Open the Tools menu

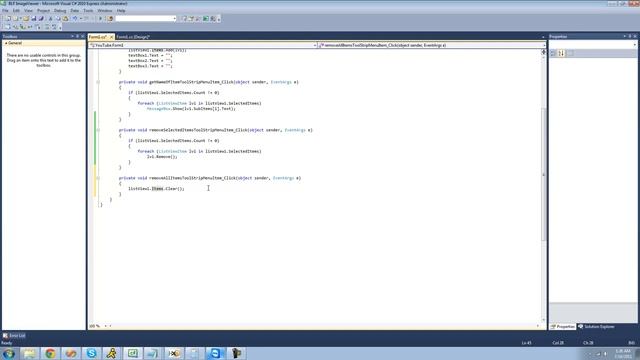(x=88, y=11)
